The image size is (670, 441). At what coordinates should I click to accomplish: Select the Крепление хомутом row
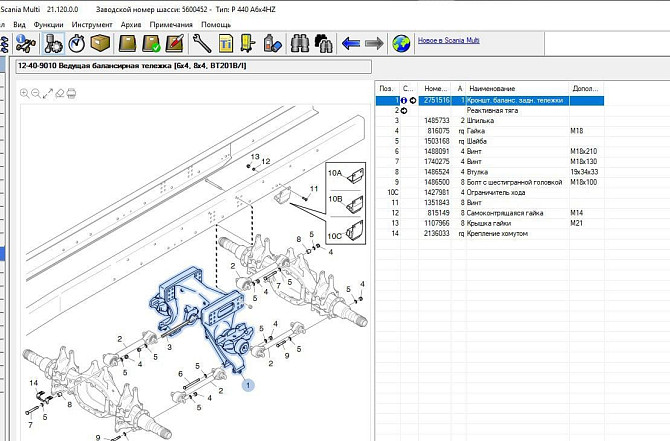tap(490, 234)
